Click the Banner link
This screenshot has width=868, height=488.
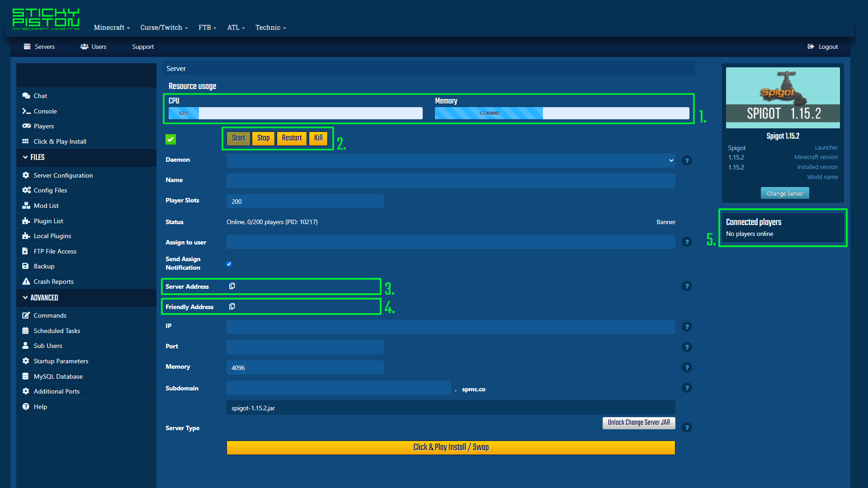666,222
